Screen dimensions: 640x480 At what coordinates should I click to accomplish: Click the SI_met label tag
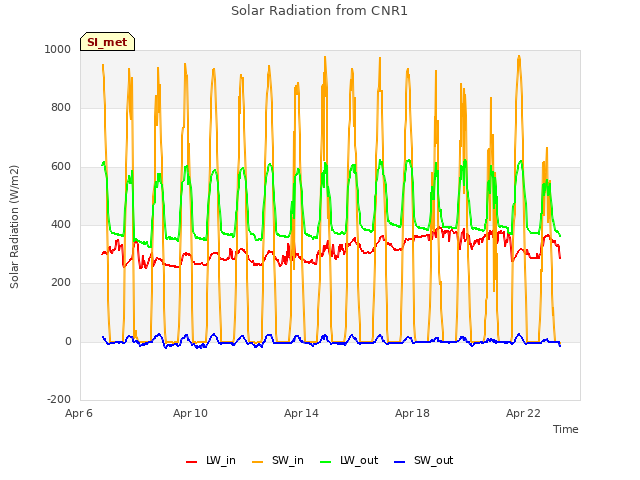pyautogui.click(x=107, y=42)
